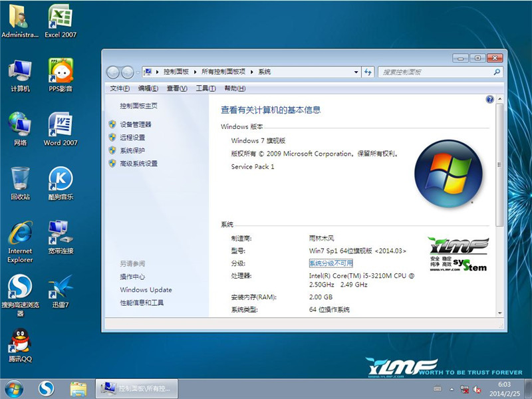Click the Sogou browser icon pinned on taskbar
Image resolution: width=532 pixels, height=399 pixels.
[x=46, y=389]
